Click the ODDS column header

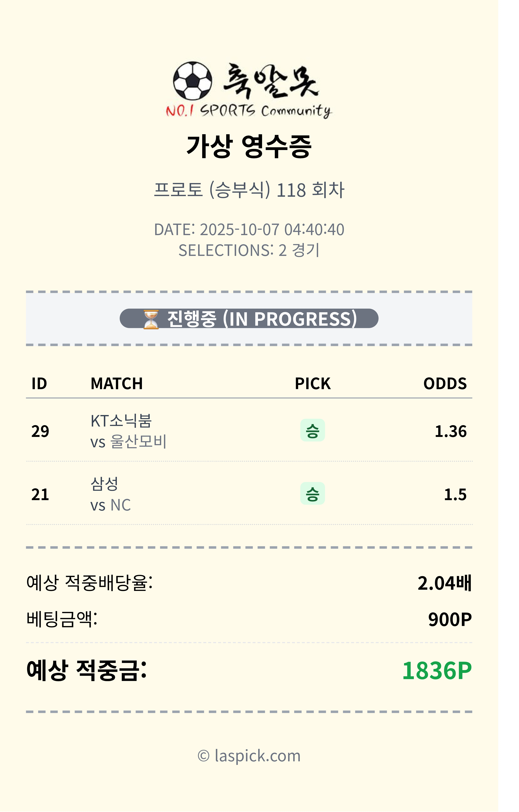click(x=445, y=383)
